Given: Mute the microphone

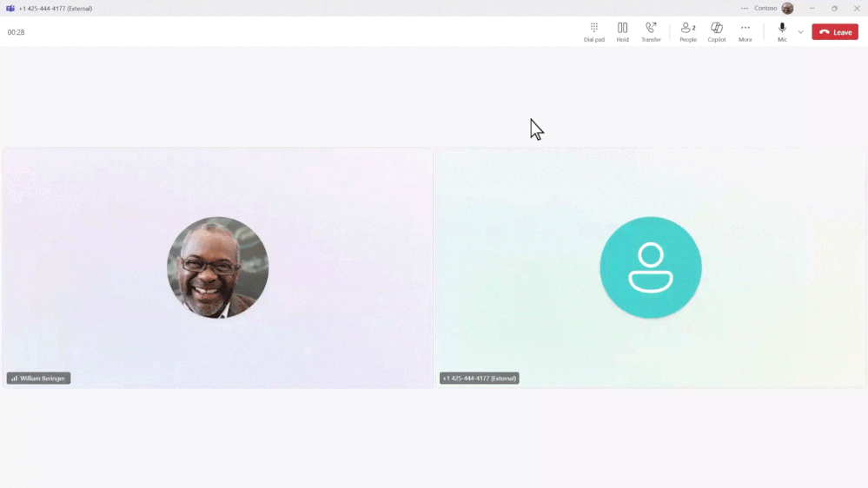Looking at the screenshot, I should click(x=782, y=32).
